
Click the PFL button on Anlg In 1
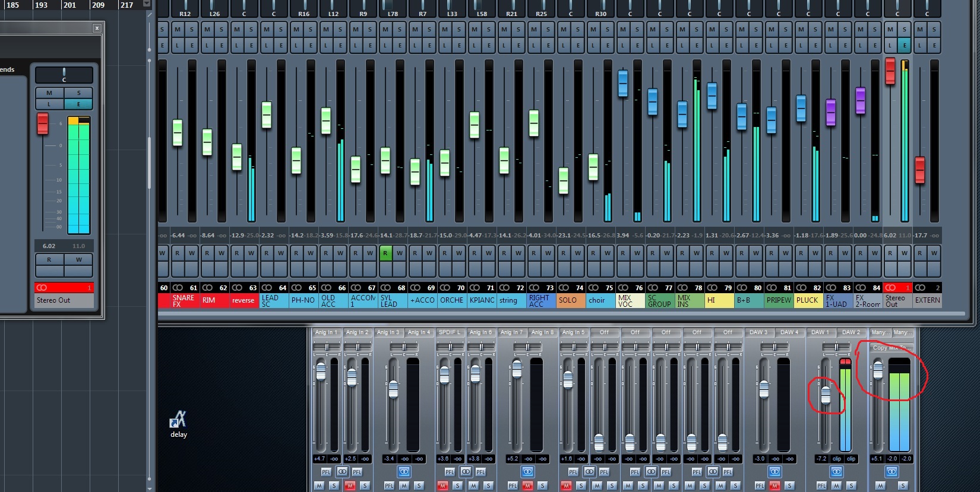[x=326, y=472]
